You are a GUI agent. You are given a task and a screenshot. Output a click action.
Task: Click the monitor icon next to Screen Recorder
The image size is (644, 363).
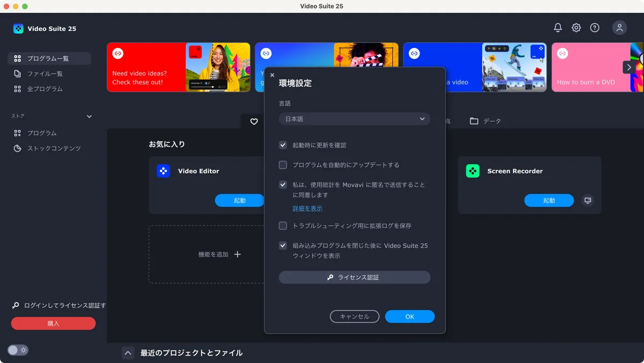[x=587, y=200]
